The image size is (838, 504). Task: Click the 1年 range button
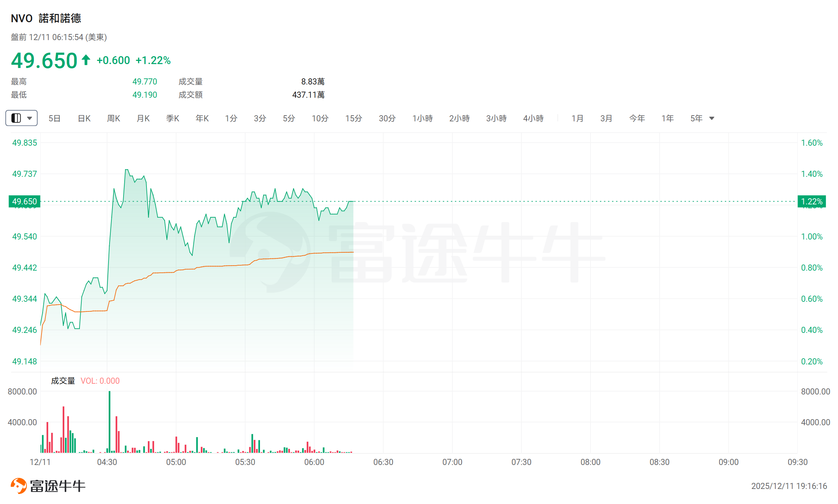click(668, 118)
